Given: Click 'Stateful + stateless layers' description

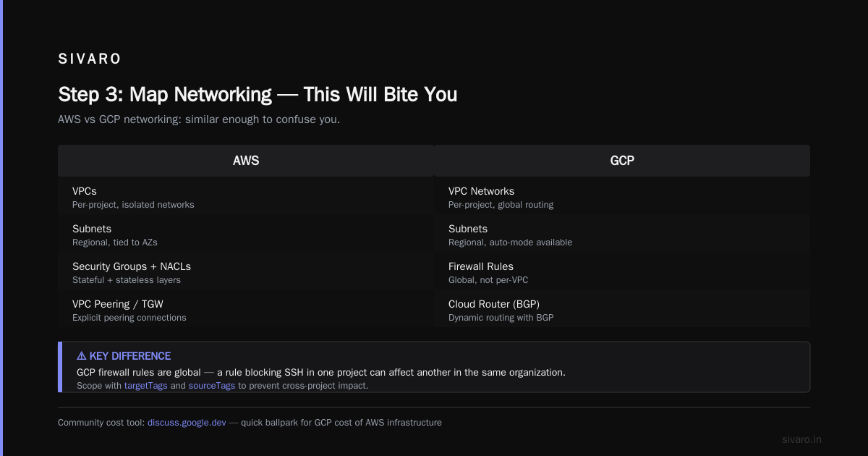Looking at the screenshot, I should pos(127,280).
